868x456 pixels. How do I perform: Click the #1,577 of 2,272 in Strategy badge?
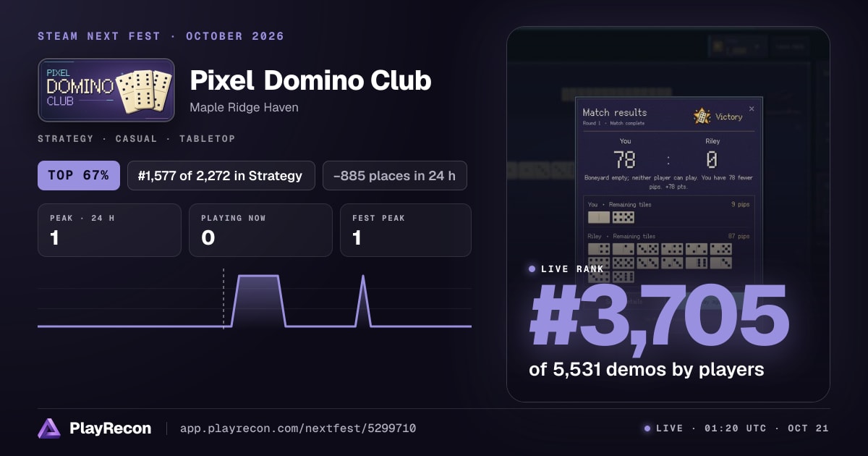221,175
